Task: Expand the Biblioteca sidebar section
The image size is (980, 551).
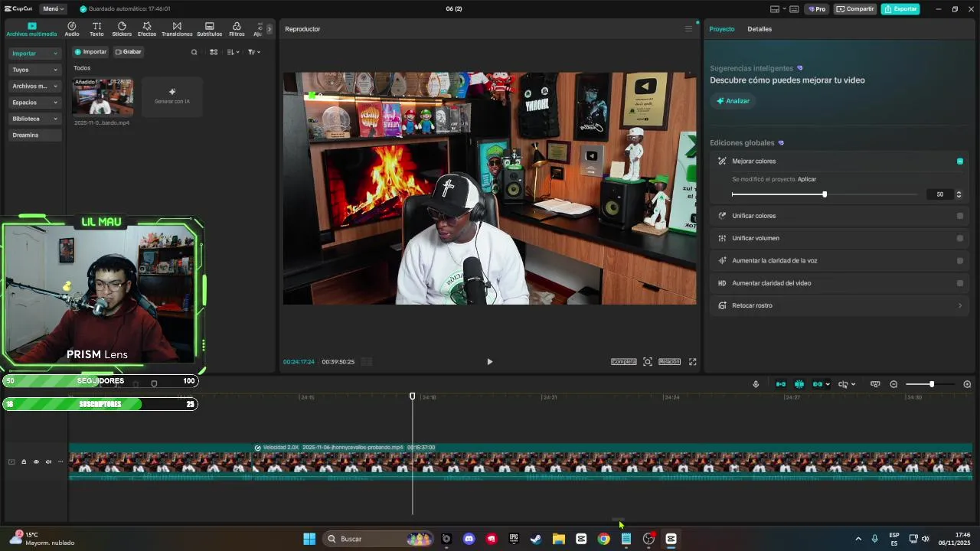Action: pos(34,119)
